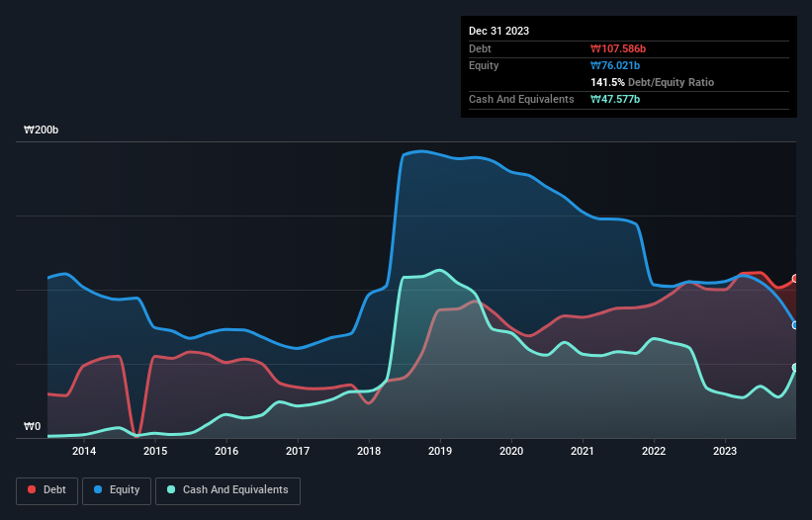Click the ₩0 y-axis label
Screen dimensions: 812x520
(x=32, y=426)
